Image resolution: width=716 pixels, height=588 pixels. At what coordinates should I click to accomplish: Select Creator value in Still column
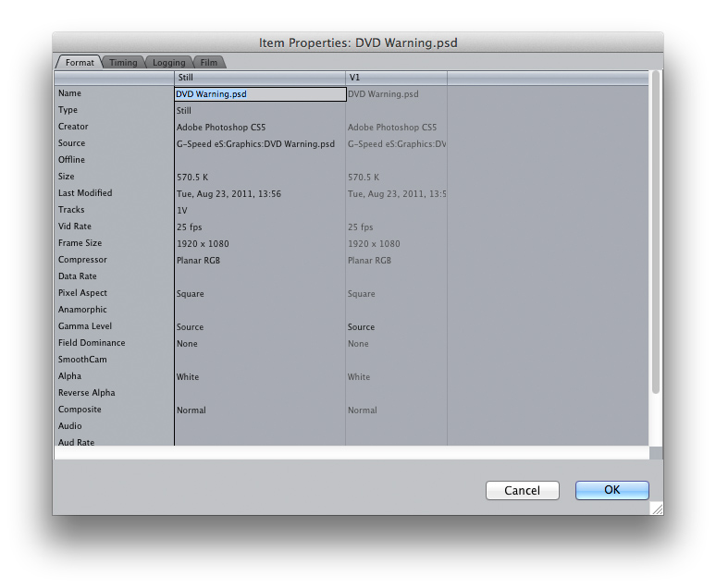coord(221,128)
